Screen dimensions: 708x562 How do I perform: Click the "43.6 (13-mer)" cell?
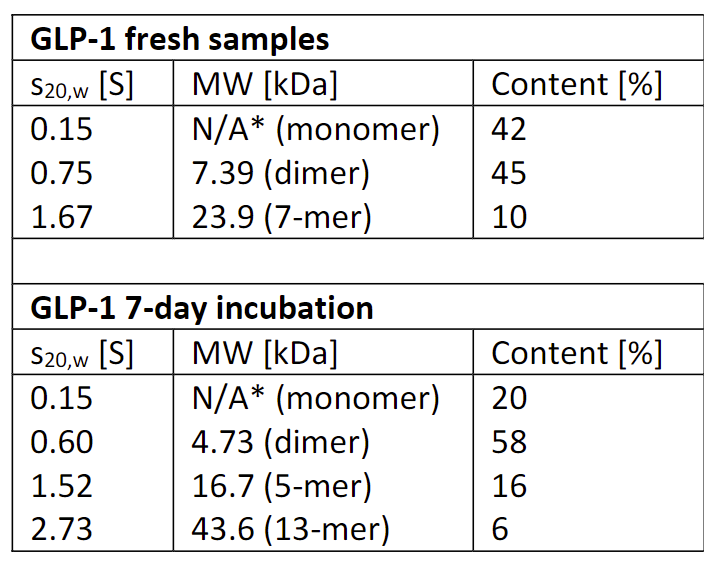tap(290, 528)
